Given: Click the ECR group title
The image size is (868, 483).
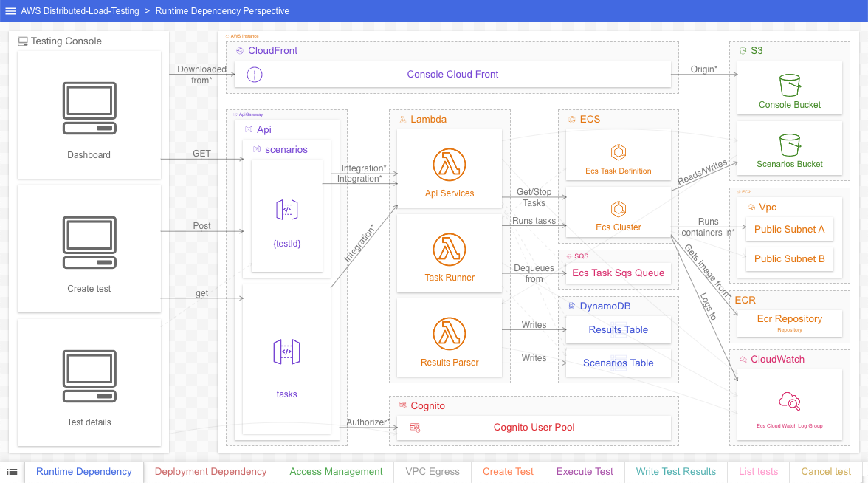Looking at the screenshot, I should pos(745,300).
